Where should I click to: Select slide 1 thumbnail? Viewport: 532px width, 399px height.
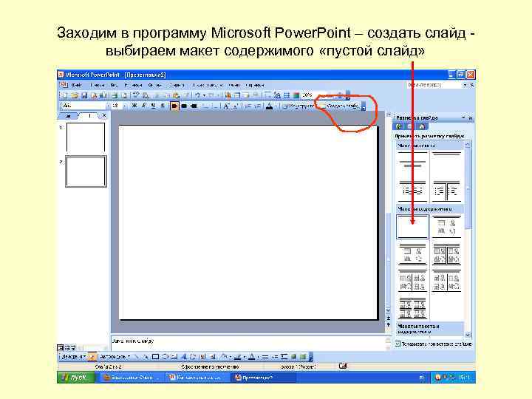pos(86,137)
